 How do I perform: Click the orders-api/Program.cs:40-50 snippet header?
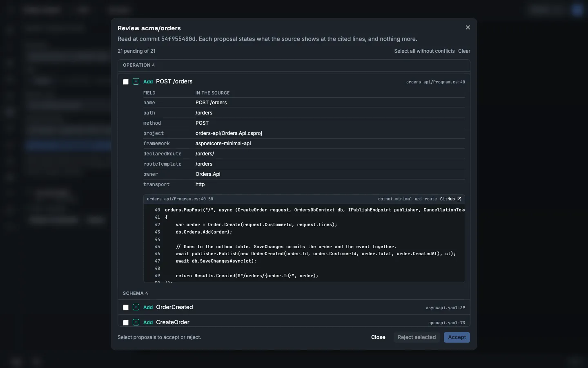pos(180,199)
